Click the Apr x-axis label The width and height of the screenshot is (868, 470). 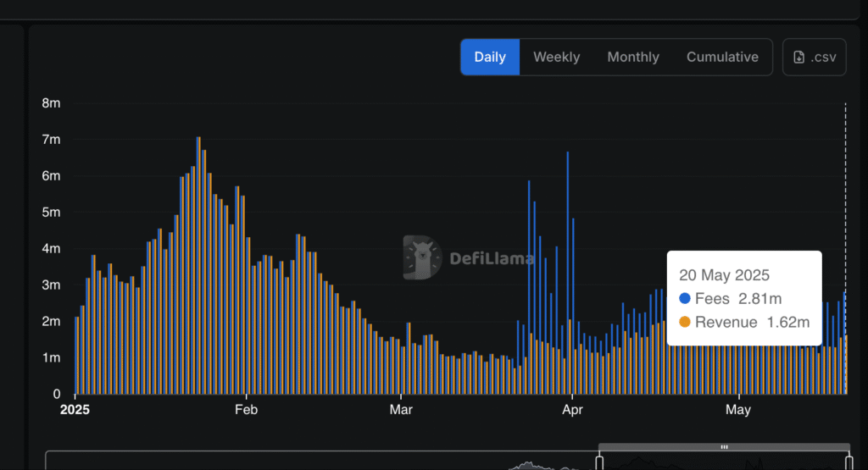(x=572, y=410)
